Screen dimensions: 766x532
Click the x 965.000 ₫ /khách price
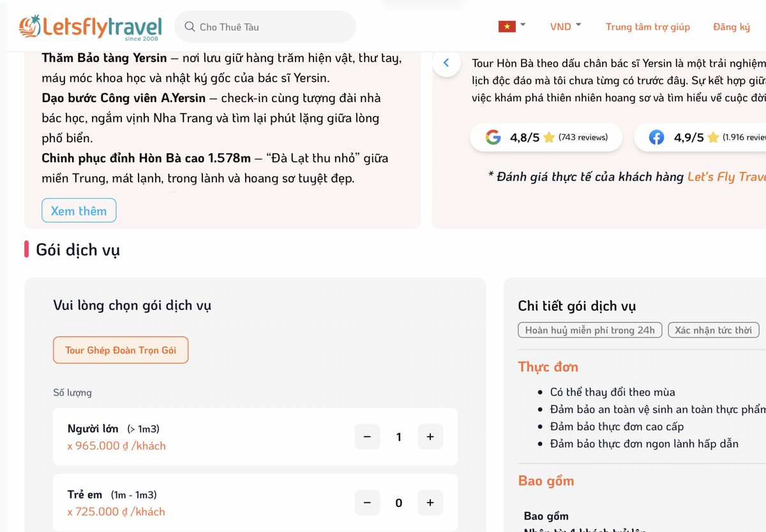(x=117, y=446)
